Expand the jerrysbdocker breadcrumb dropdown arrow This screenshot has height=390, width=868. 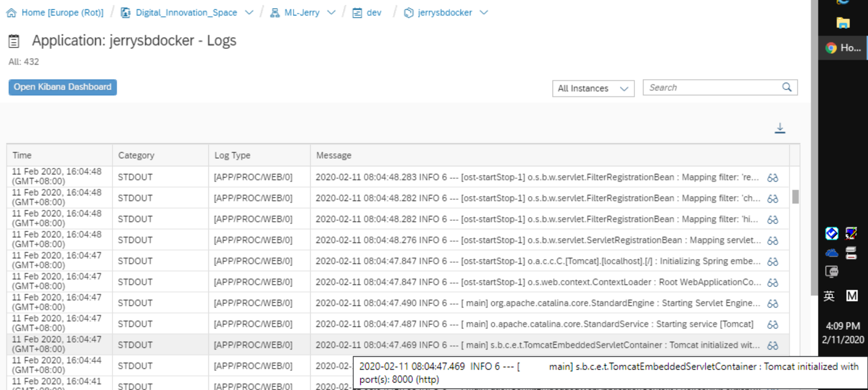click(x=484, y=12)
